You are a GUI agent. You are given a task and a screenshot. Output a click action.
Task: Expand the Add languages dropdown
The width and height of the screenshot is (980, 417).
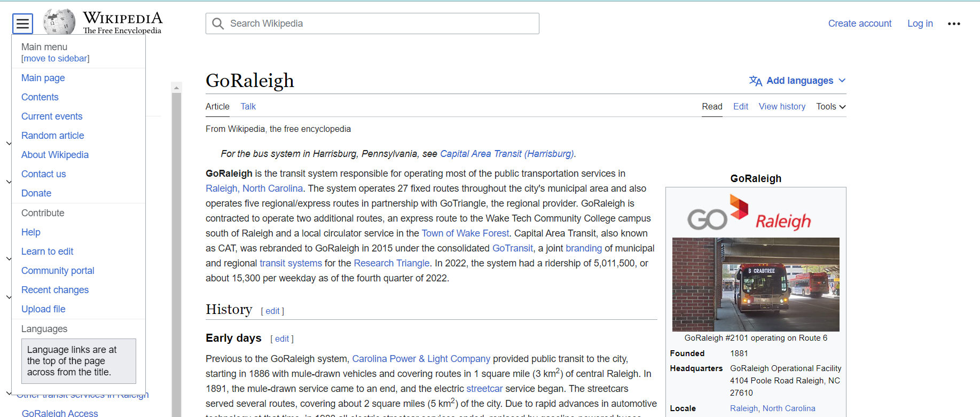click(x=797, y=81)
